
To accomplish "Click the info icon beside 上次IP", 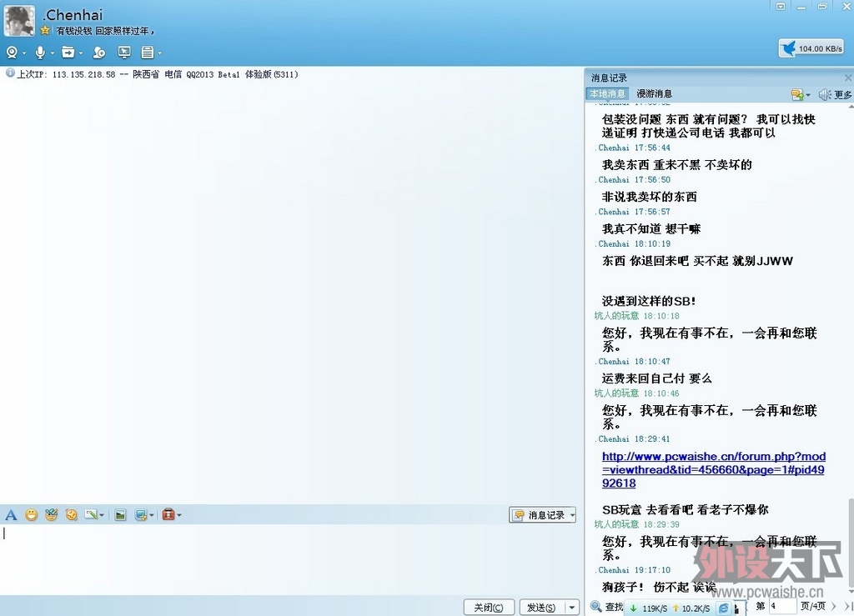I will (x=10, y=73).
